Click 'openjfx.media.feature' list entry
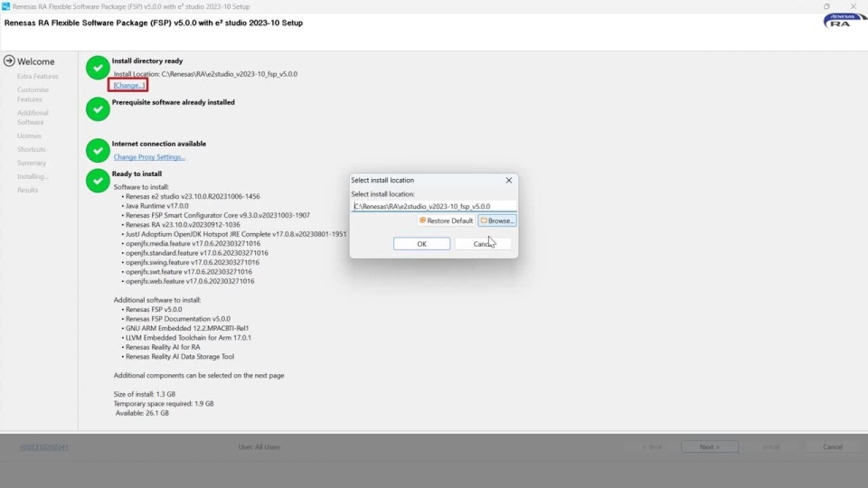 [x=193, y=243]
